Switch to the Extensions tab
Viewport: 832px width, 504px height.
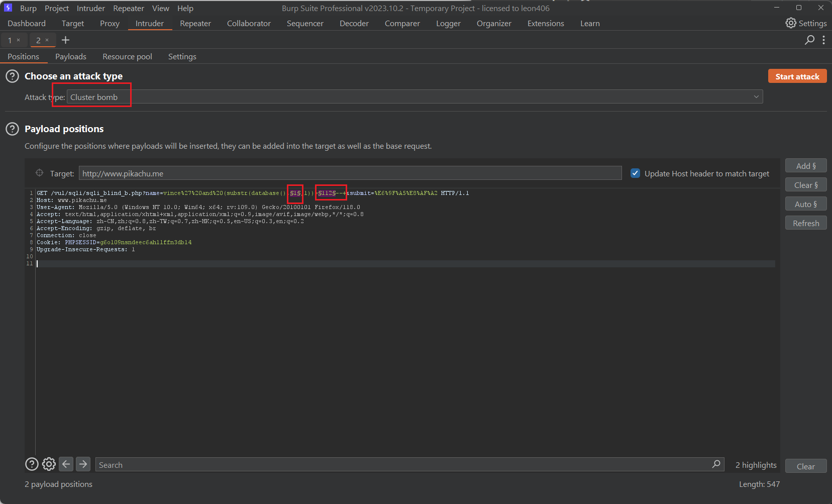(x=546, y=24)
